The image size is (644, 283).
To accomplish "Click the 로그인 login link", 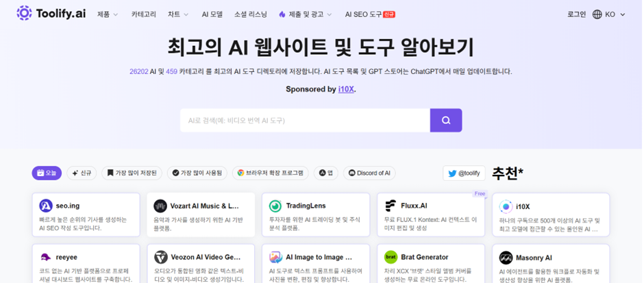I will click(577, 14).
